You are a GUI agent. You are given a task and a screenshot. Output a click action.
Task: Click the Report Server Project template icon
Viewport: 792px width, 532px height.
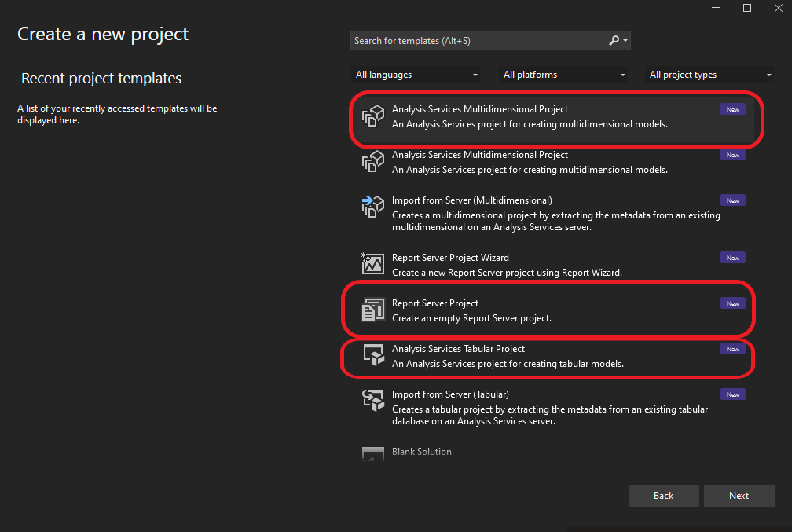click(x=372, y=310)
